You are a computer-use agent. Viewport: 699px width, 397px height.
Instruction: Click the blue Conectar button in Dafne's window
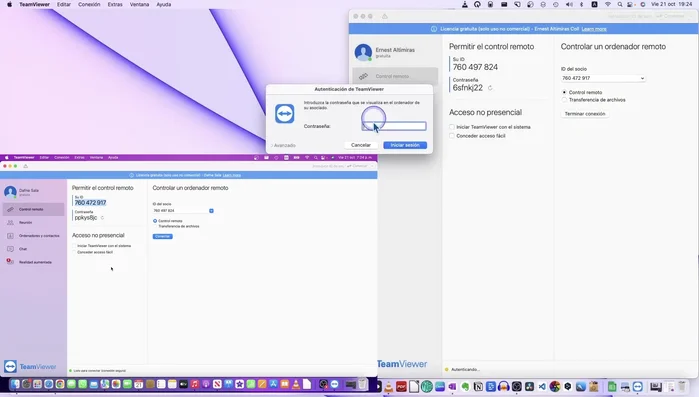[x=162, y=237]
